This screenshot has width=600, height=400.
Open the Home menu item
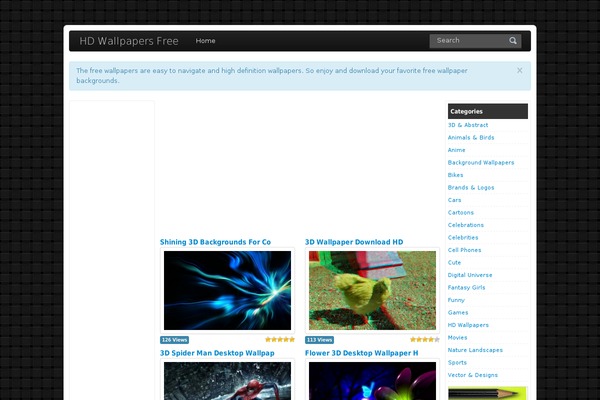tap(205, 41)
